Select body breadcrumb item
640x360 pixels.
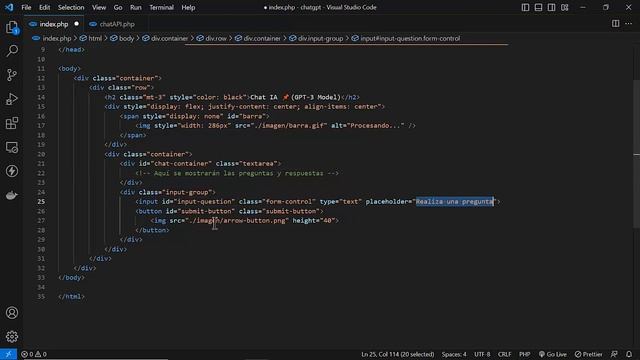tap(127, 38)
